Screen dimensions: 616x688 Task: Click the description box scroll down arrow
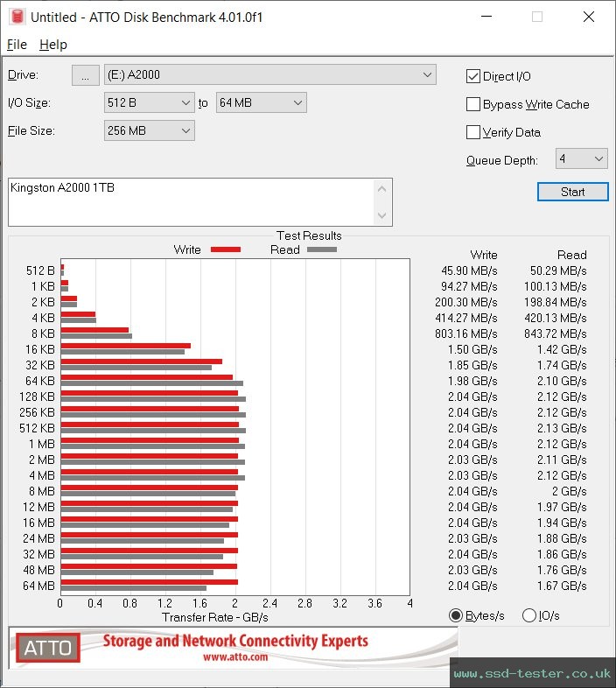tap(381, 215)
